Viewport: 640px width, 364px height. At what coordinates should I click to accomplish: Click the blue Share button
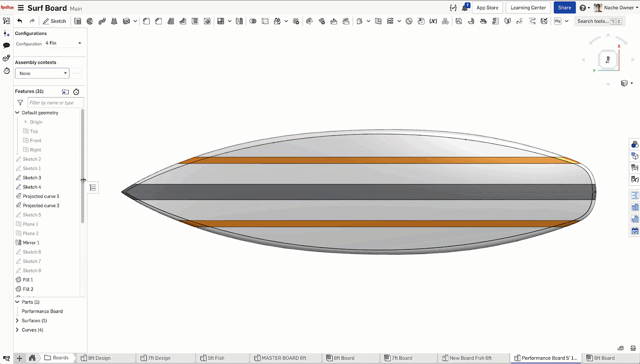click(x=564, y=8)
